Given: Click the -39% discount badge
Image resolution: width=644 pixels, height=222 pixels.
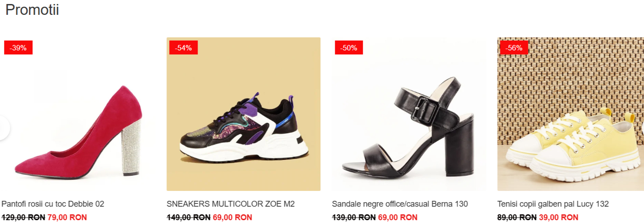Looking at the screenshot, I should point(19,48).
